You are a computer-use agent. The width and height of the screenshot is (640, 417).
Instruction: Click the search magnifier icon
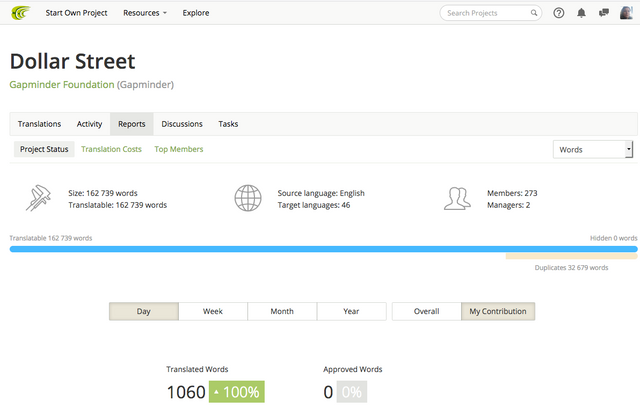[533, 13]
